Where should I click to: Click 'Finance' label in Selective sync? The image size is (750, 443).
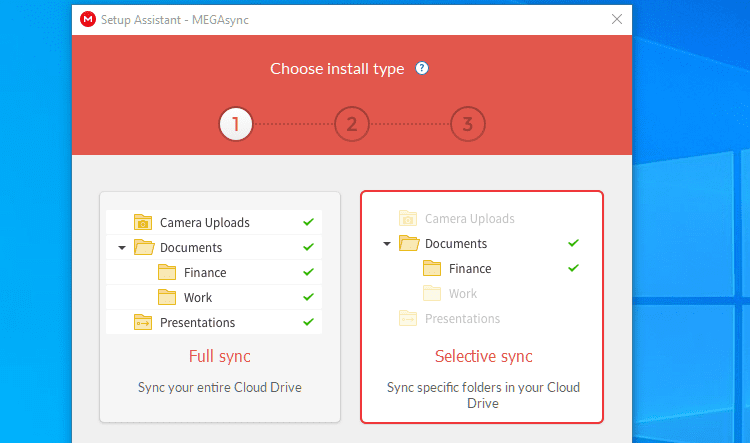470,269
